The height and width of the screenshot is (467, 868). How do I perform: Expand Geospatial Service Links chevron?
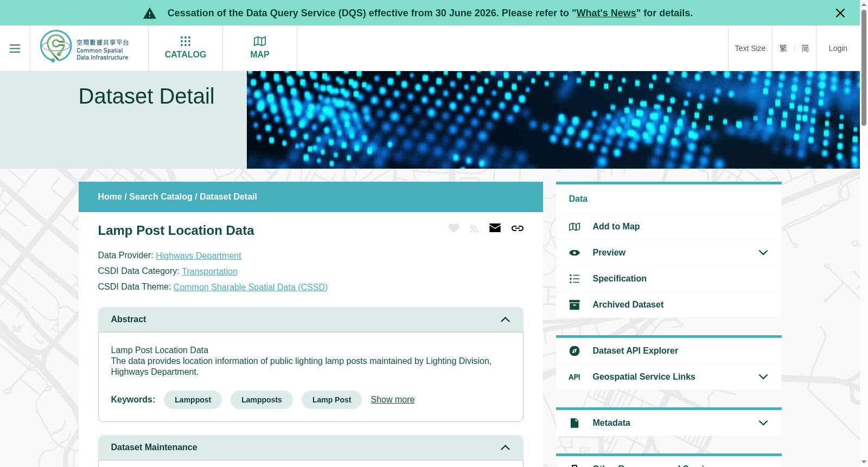[763, 377]
